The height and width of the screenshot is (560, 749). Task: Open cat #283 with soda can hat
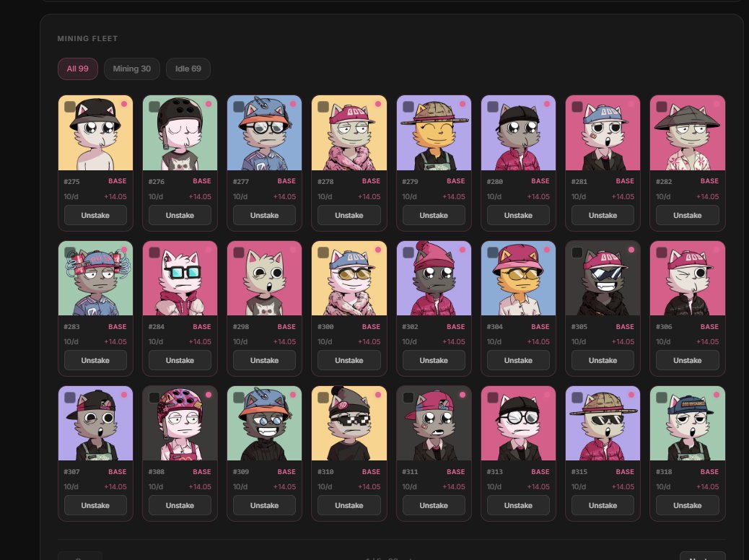(x=95, y=278)
